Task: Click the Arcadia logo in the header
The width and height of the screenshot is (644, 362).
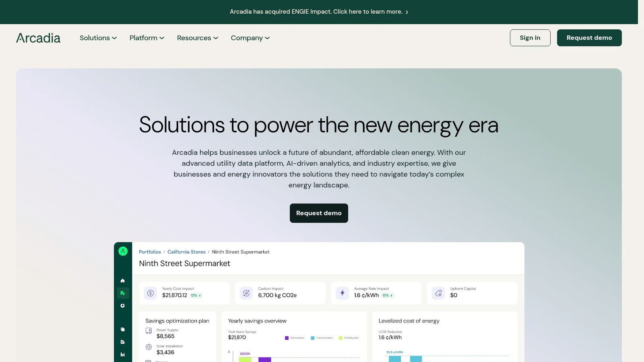Action: pos(38,38)
